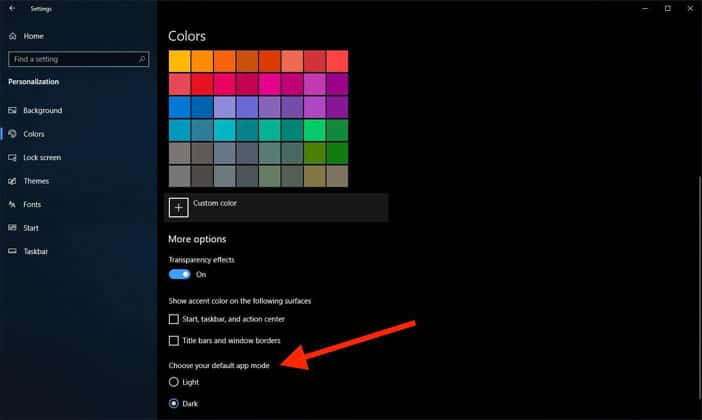This screenshot has height=420, width=702.
Task: Pick the purple swatch ending second row
Action: (x=337, y=84)
